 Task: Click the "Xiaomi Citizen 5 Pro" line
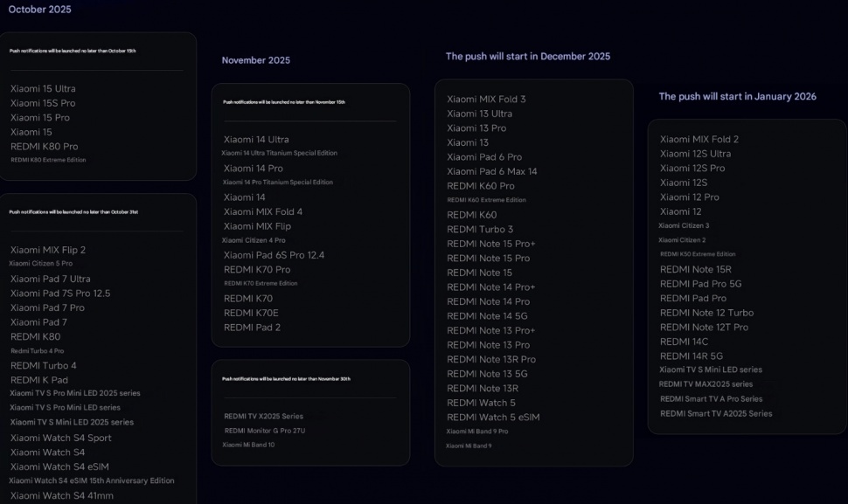(x=40, y=264)
